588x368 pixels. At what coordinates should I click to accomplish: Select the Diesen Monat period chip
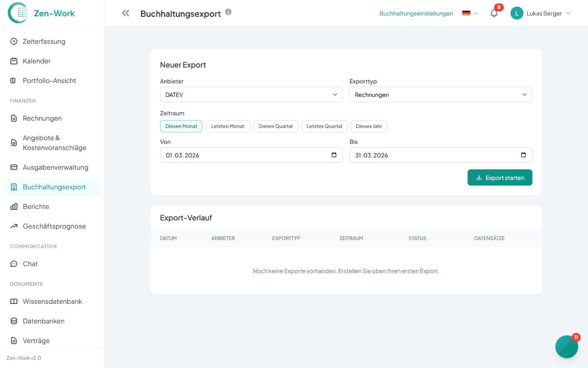coord(181,126)
